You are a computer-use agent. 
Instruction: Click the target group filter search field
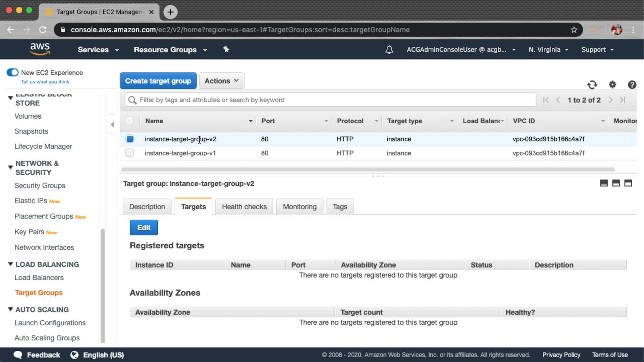(x=330, y=100)
